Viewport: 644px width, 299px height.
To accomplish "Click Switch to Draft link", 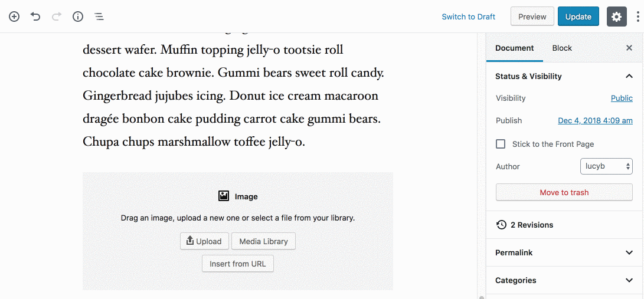I will [468, 17].
